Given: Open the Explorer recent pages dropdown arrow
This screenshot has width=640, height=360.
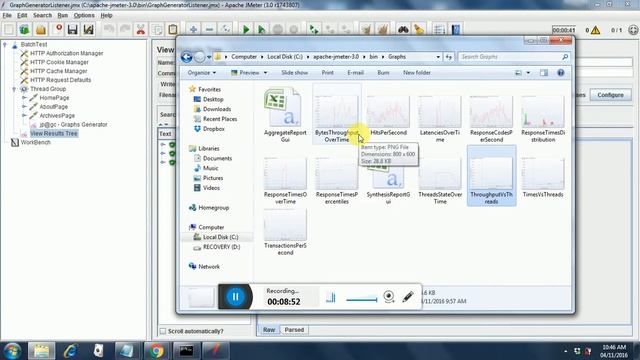Looking at the screenshot, I should pyautogui.click(x=209, y=57).
